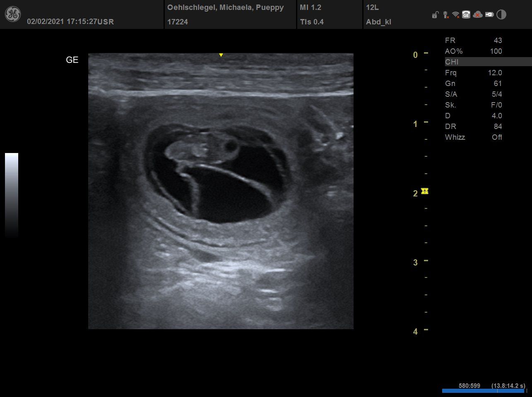
Task: Click the Abd_kl preset label
Action: click(378, 22)
